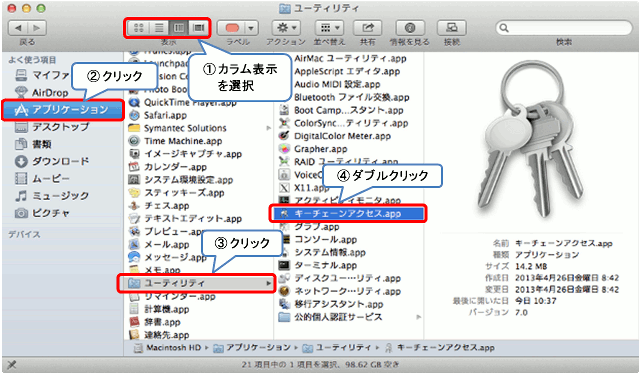Select スティッキーズ.app

pyautogui.click(x=176, y=193)
